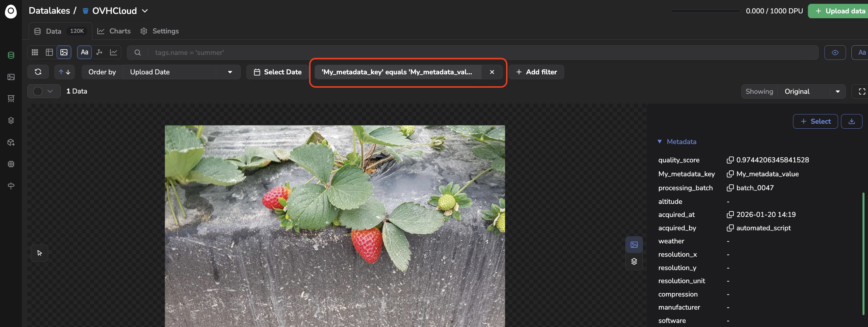
Task: Copy the quality_score value
Action: pyautogui.click(x=730, y=160)
